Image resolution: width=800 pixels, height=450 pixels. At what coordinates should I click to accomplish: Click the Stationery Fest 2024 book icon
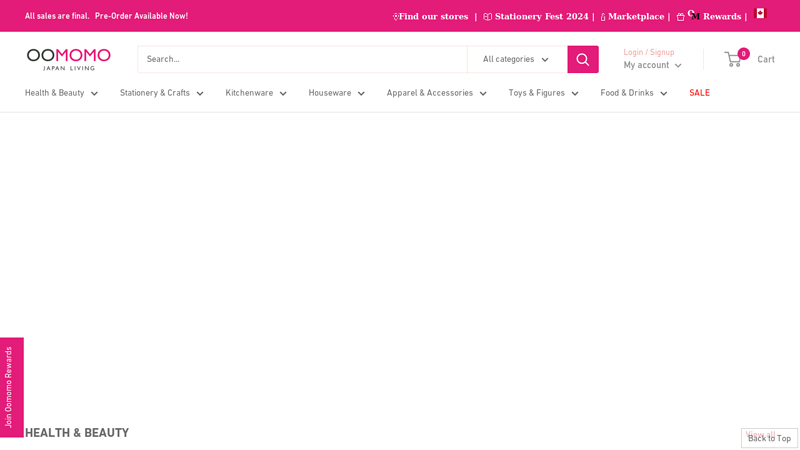pos(487,17)
